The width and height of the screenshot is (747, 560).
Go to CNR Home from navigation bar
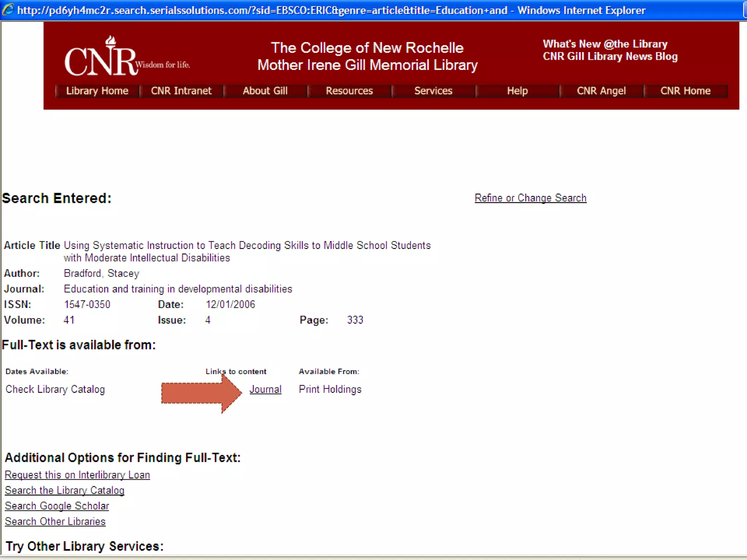click(x=685, y=91)
